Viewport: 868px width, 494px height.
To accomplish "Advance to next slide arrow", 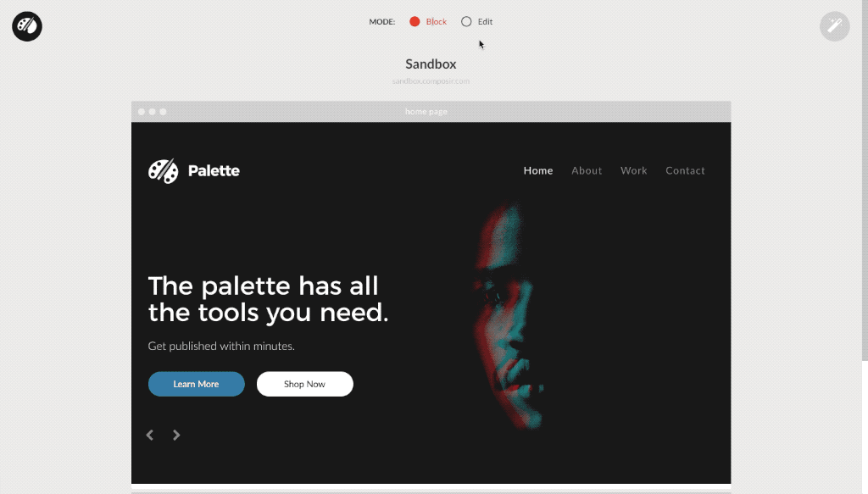I will [176, 436].
